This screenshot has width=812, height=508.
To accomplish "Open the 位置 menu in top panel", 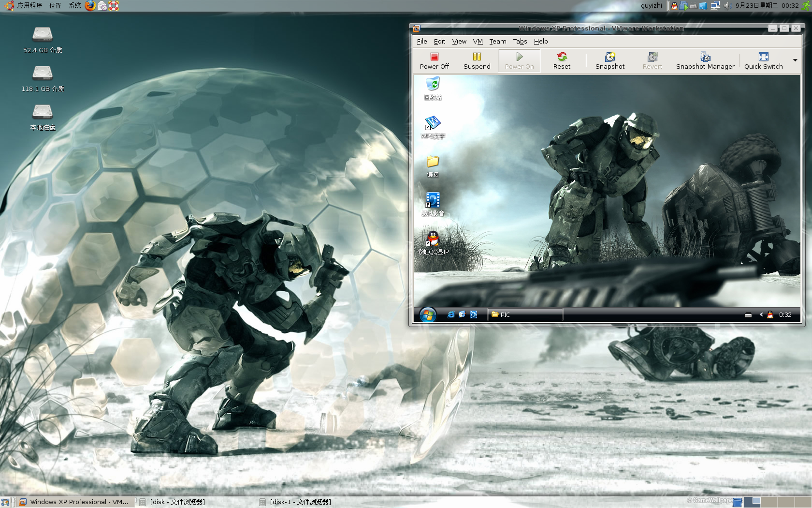I will [55, 6].
